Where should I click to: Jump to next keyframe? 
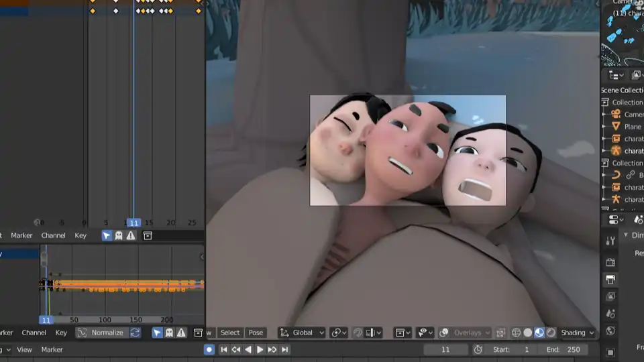272,350
